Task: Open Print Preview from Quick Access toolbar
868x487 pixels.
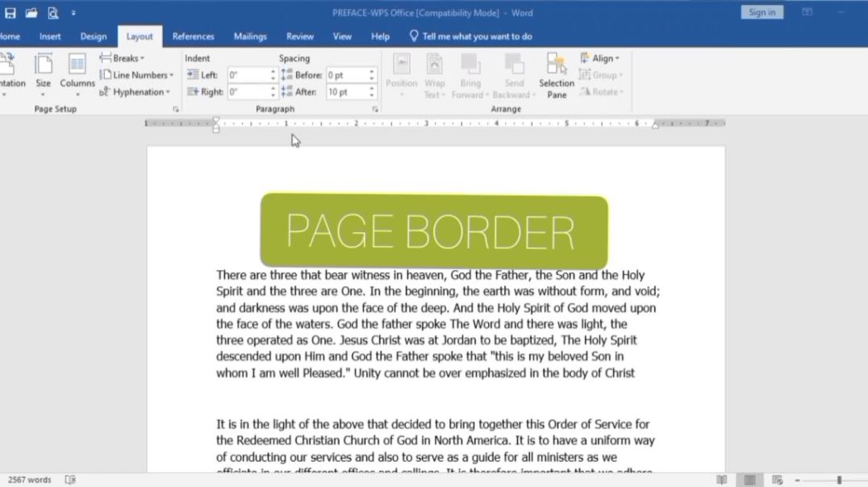Action: [52, 12]
